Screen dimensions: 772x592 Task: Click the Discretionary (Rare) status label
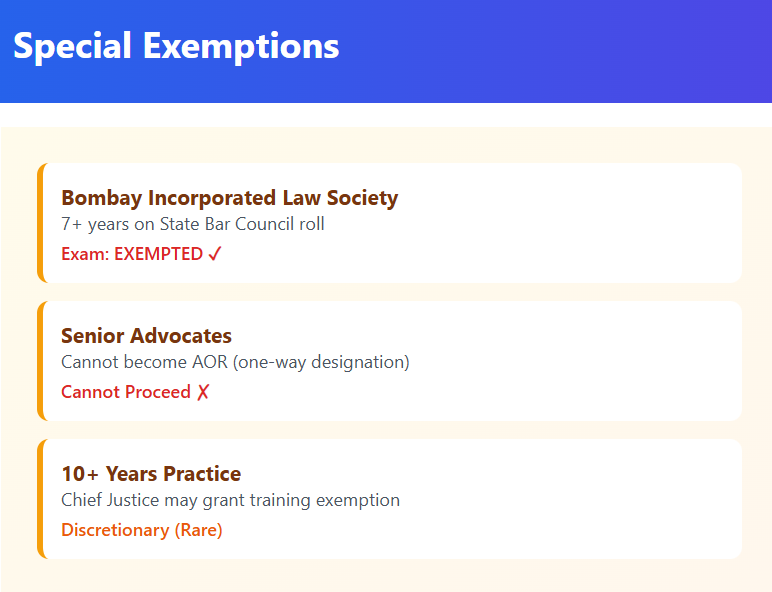click(142, 530)
